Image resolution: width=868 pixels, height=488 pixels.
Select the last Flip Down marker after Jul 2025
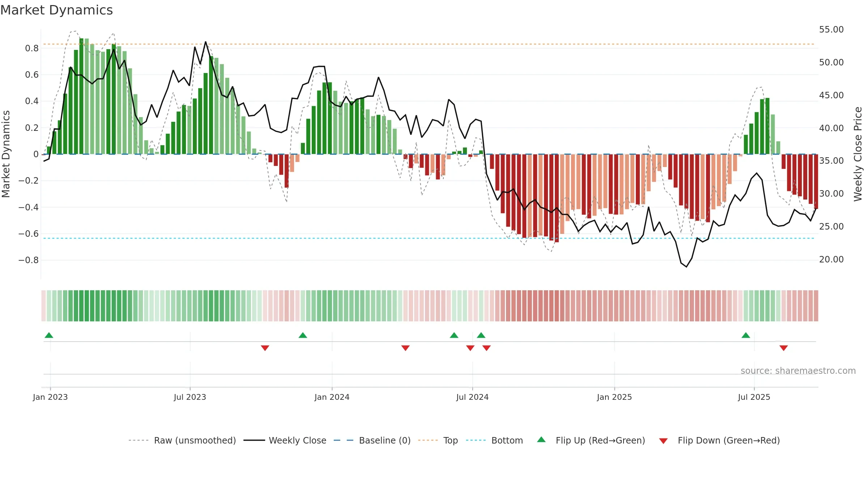pos(784,348)
